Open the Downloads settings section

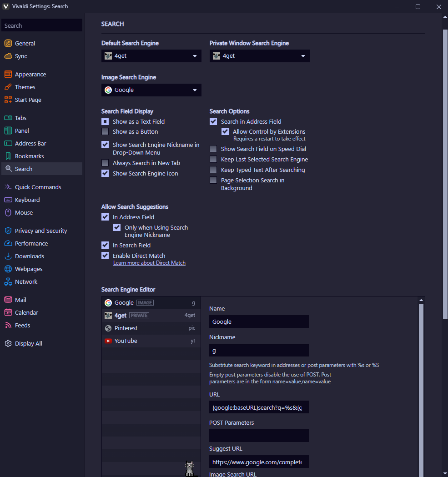[29, 256]
